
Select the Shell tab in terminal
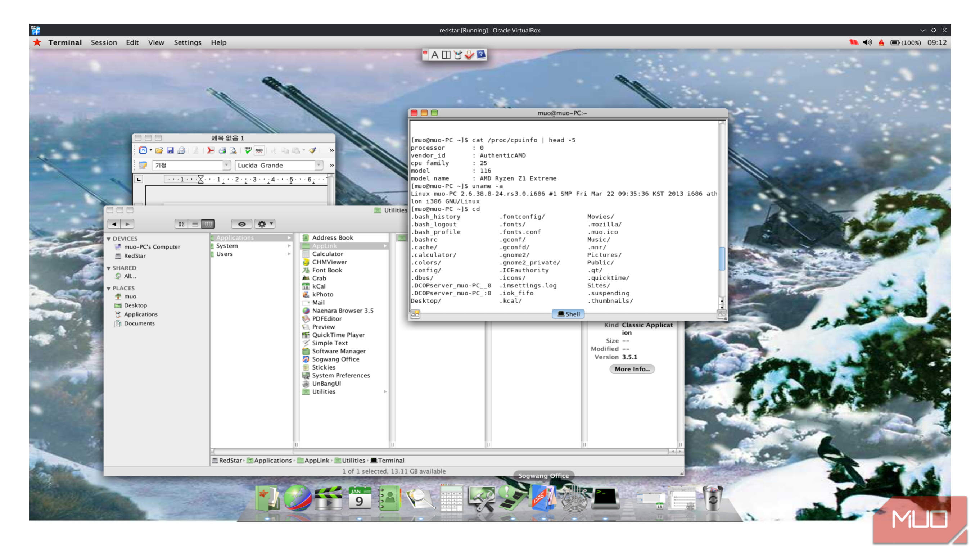pyautogui.click(x=568, y=314)
